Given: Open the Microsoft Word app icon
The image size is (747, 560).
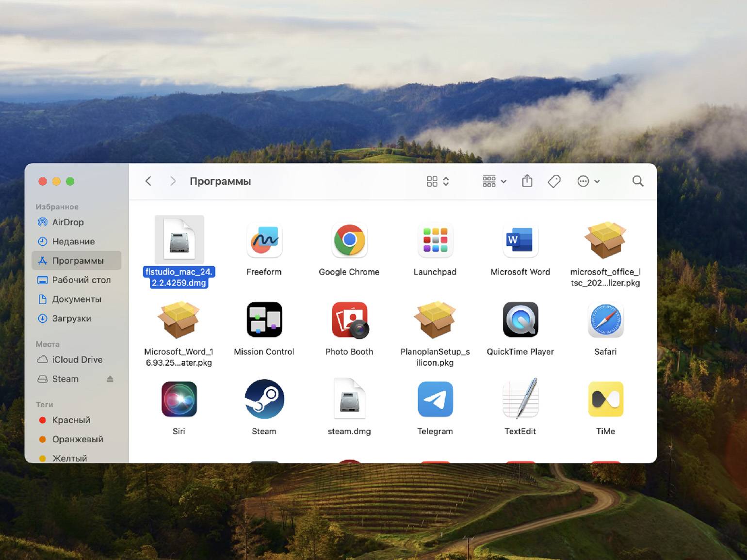Looking at the screenshot, I should [520, 240].
